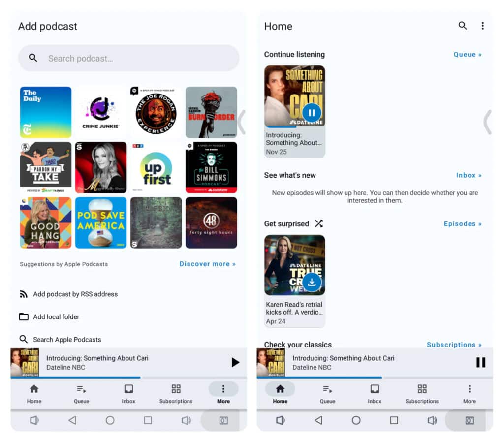This screenshot has height=442, width=504.
Task: Click the Discover more link
Action: pos(207,264)
